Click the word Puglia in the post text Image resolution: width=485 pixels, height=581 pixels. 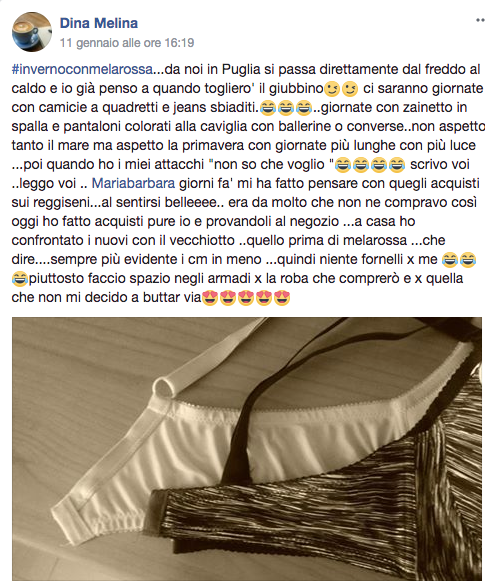(241, 69)
